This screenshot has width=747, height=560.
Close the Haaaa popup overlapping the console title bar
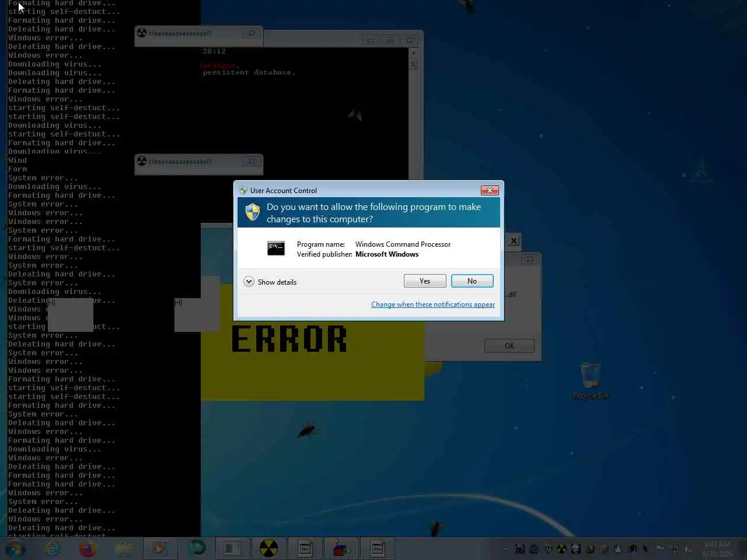(x=252, y=33)
